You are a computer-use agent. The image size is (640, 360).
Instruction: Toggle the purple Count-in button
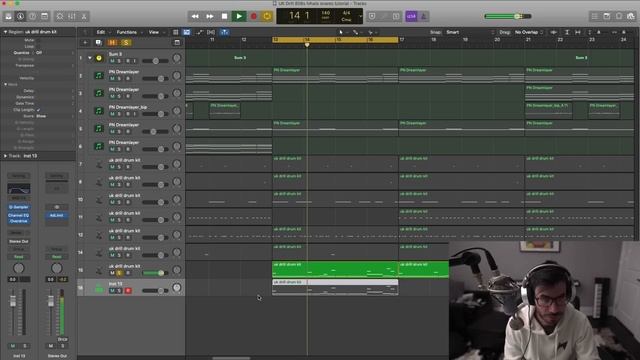point(411,16)
